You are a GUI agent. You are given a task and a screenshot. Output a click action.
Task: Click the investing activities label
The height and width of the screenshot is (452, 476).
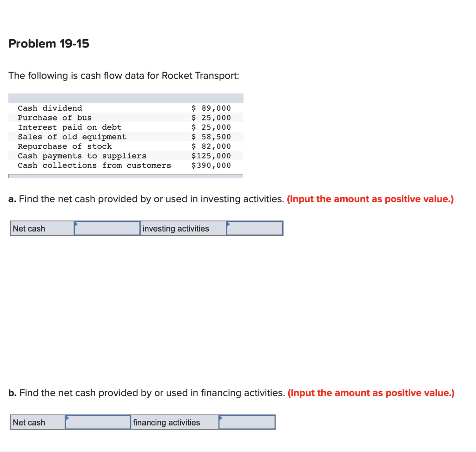click(x=176, y=228)
